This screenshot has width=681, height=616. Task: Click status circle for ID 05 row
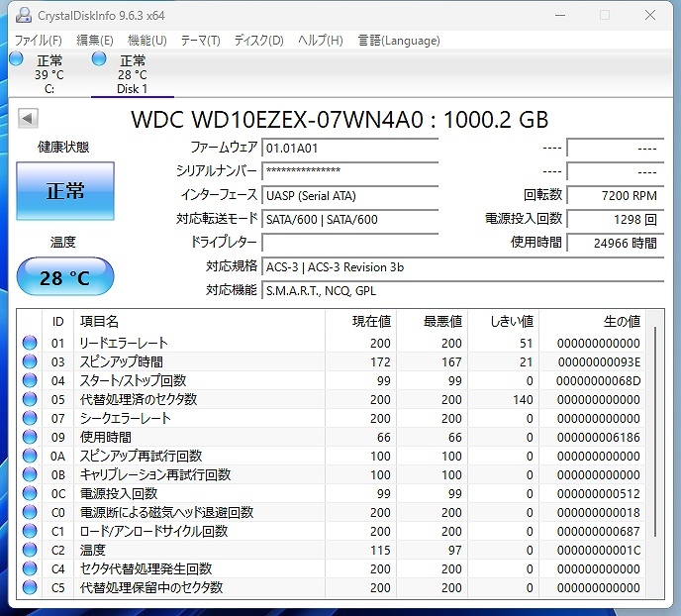[30, 399]
